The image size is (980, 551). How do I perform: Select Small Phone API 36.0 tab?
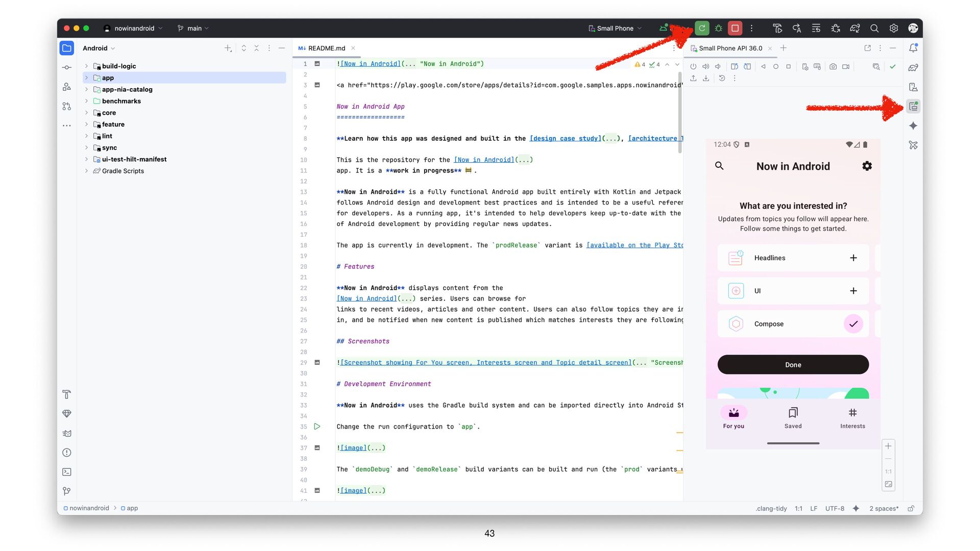(730, 48)
